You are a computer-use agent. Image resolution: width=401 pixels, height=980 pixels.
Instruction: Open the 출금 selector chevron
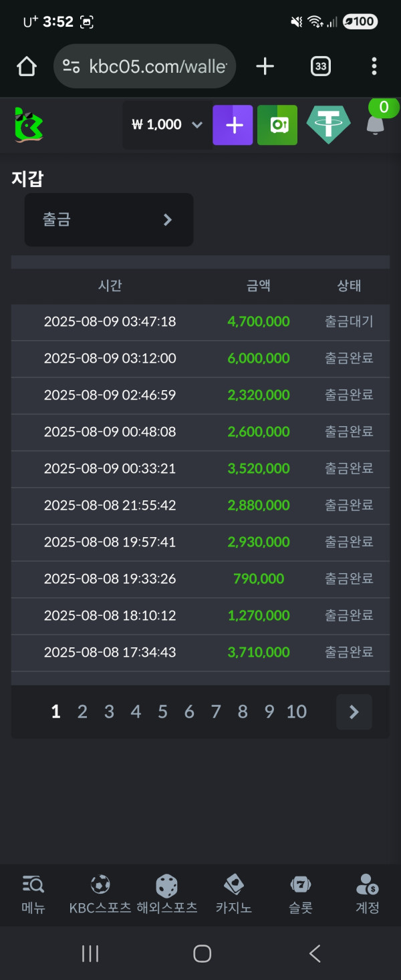(x=168, y=220)
